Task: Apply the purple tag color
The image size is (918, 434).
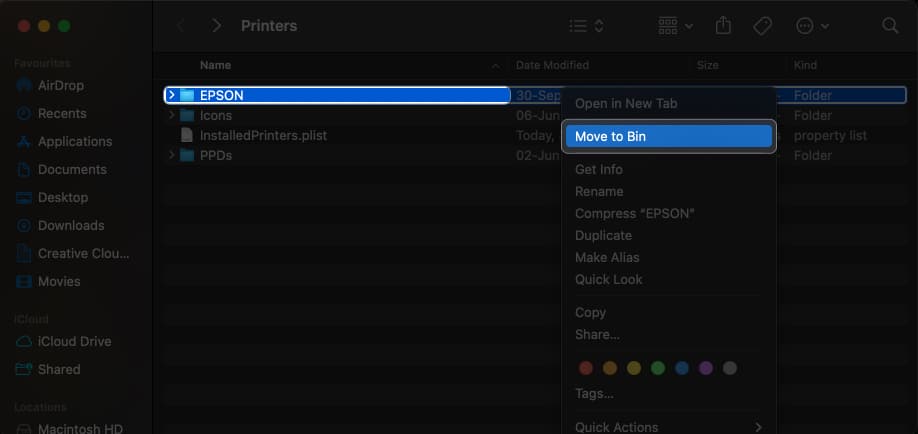Action: (706, 368)
